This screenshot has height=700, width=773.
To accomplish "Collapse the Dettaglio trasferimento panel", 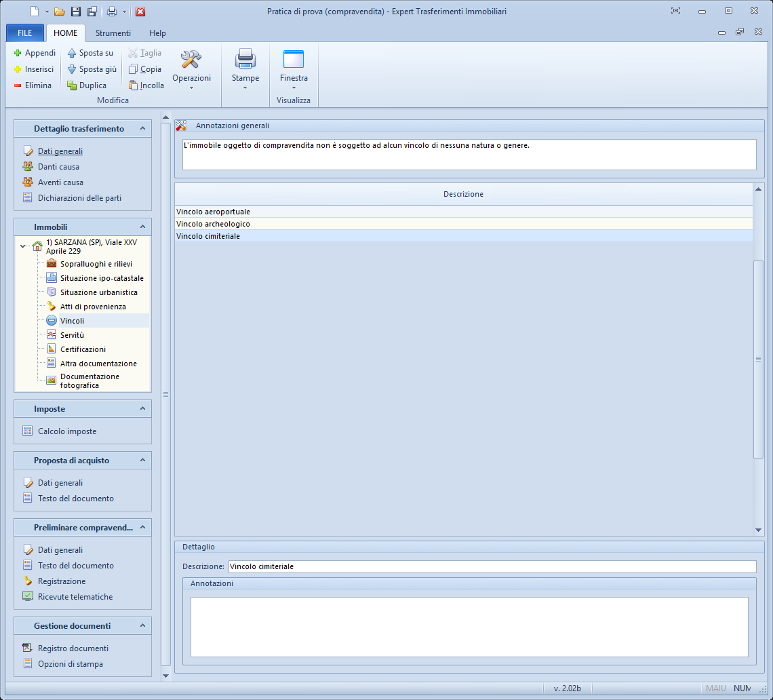I will click(x=142, y=128).
